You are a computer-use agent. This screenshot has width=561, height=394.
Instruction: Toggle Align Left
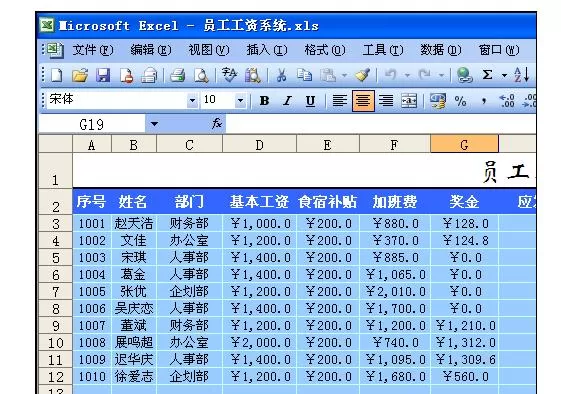pyautogui.click(x=340, y=101)
